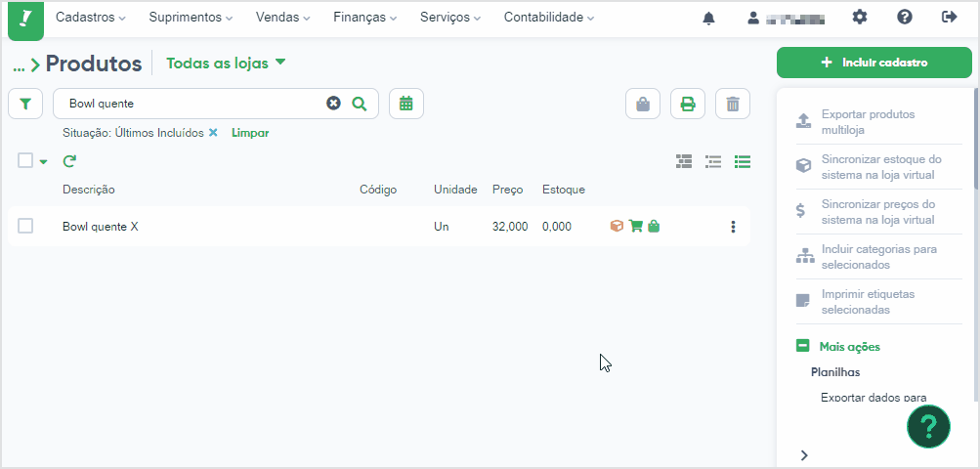
Task: Open the Vendas menu
Action: (282, 18)
